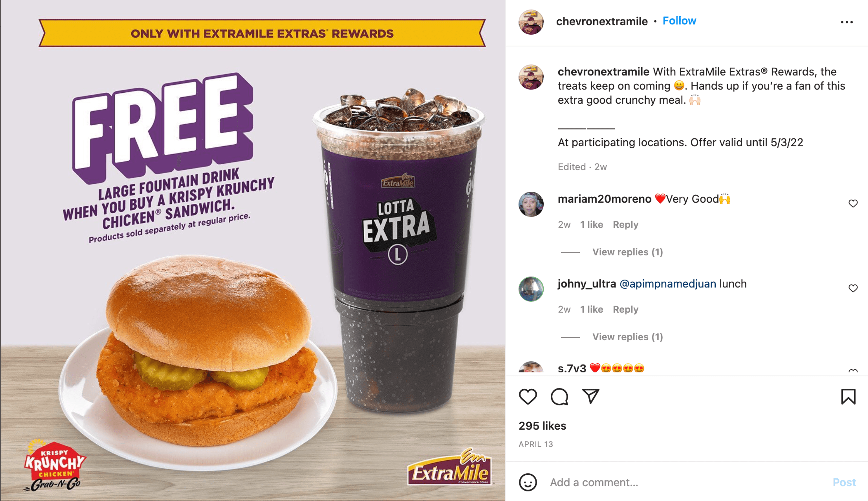Open chevronextramile profile picture in header
The width and height of the screenshot is (868, 501).
(x=531, y=22)
